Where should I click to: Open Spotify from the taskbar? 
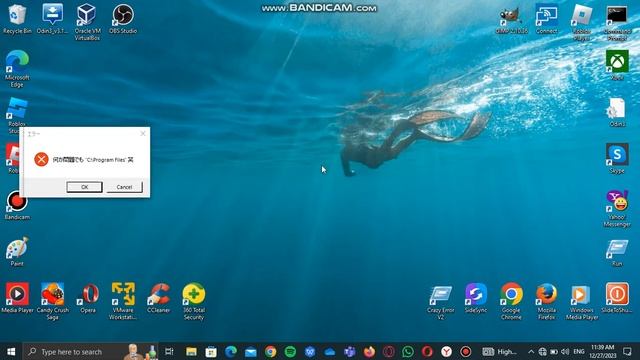click(290, 351)
